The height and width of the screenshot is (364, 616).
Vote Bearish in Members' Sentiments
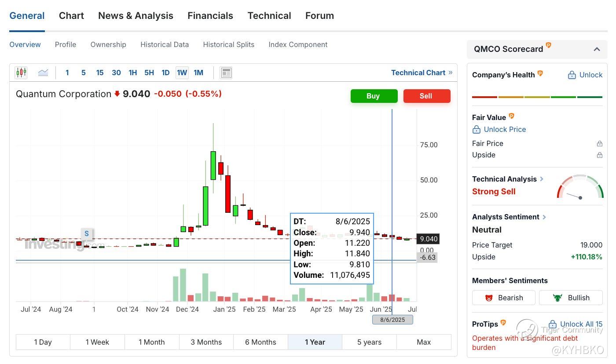(504, 298)
